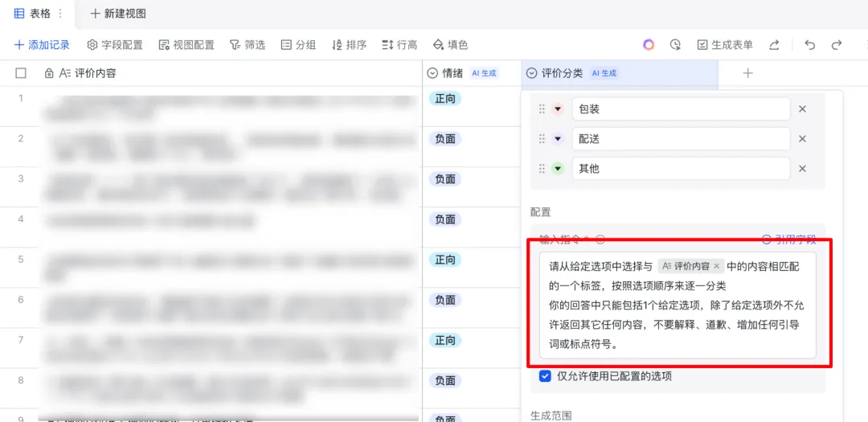Open the 情绪 column header dropdown
Screen dimensions: 868x422
tap(432, 73)
